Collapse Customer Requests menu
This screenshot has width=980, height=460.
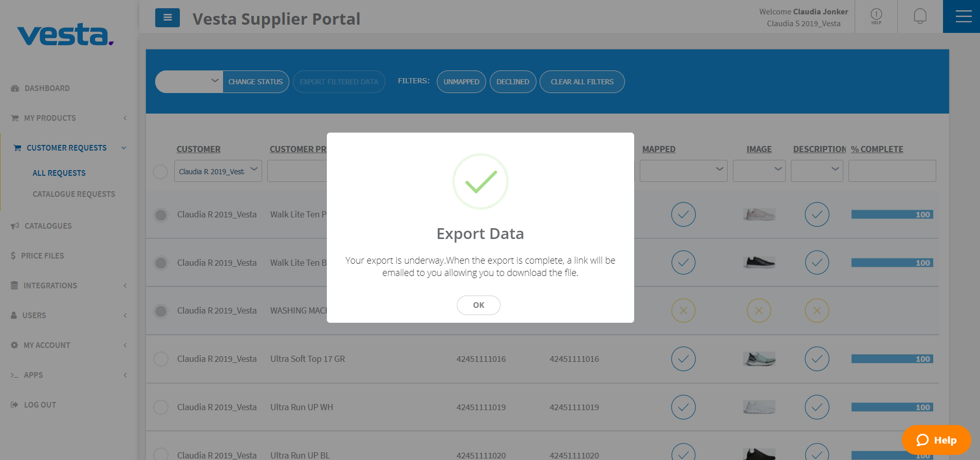pyautogui.click(x=69, y=148)
